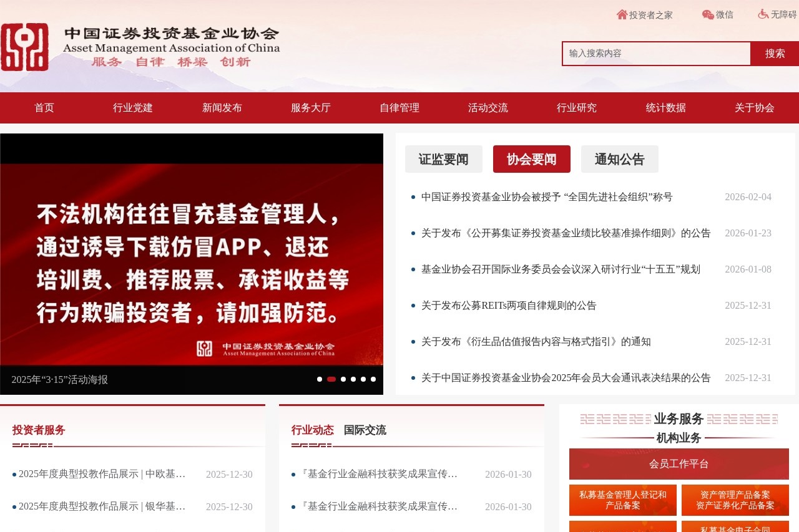Click the 3·15 campaign poster banner

click(x=192, y=264)
